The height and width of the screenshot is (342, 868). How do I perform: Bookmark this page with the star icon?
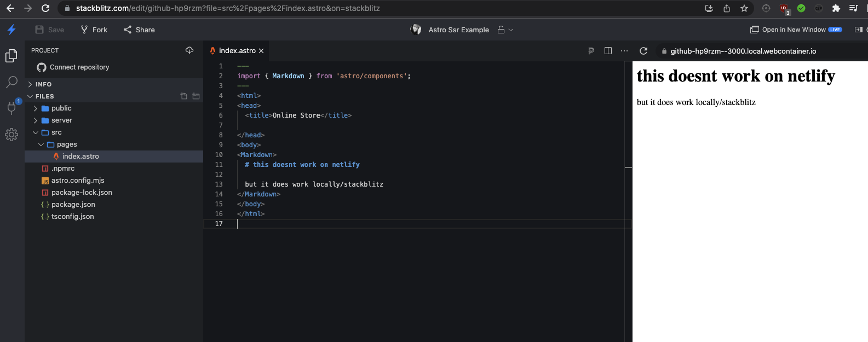tap(744, 8)
